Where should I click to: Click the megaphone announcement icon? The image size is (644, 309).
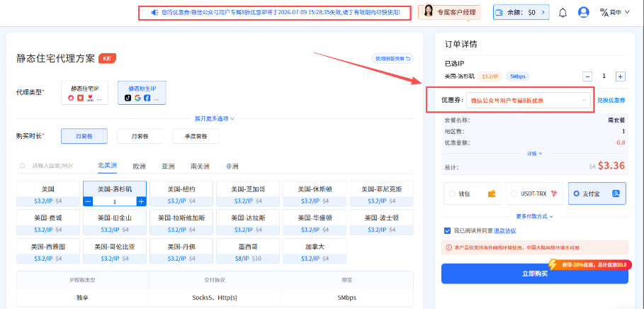coord(154,13)
